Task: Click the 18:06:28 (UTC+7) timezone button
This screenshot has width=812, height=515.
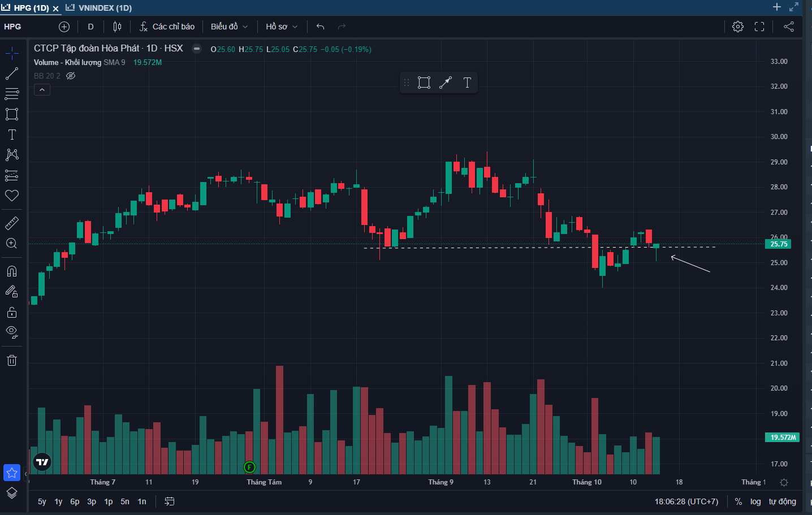Action: point(686,501)
